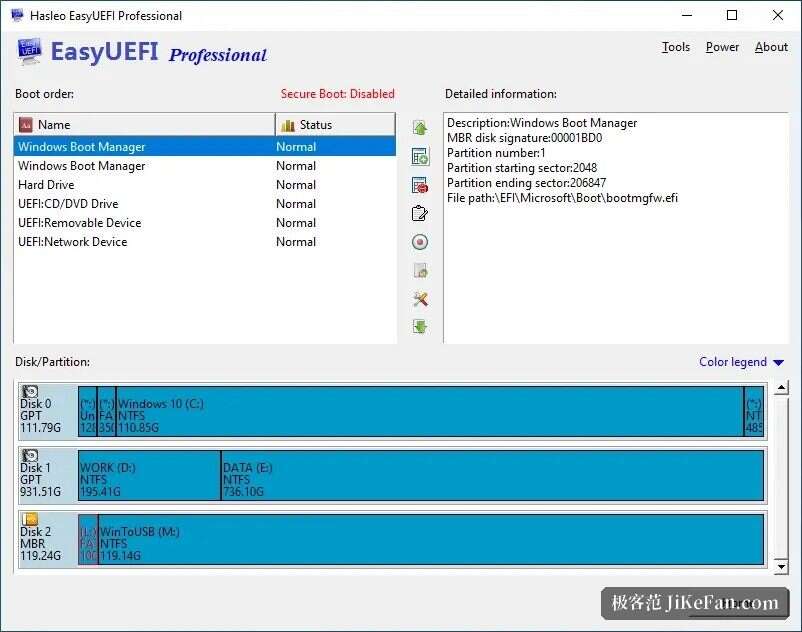Click the last small NTFS partition on Disk 0
This screenshot has width=802, height=632.
point(754,412)
